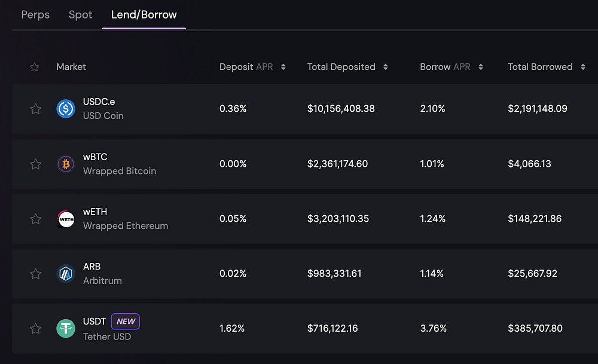Click the Market column header
Image resolution: width=598 pixels, height=364 pixels.
click(x=71, y=67)
